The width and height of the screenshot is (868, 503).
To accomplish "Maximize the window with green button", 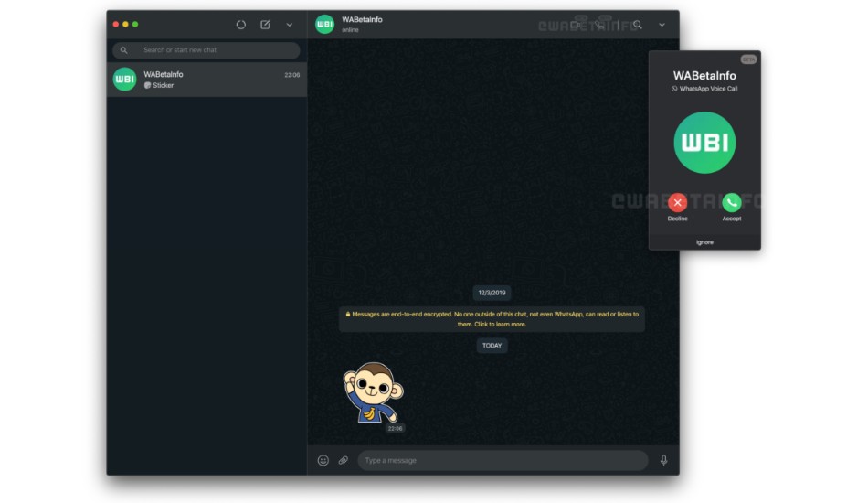I will (135, 25).
